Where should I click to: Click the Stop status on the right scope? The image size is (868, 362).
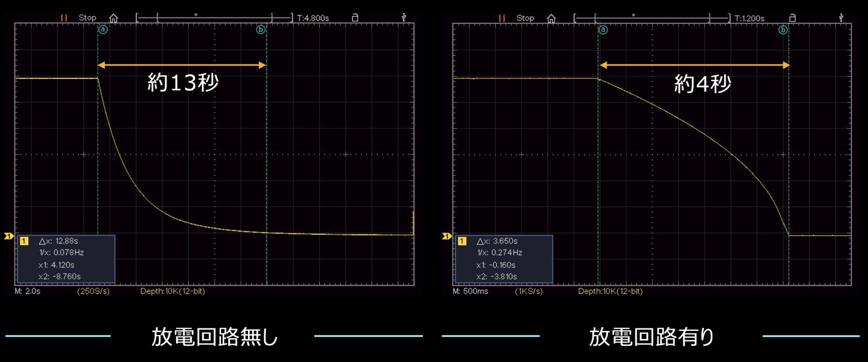coord(525,18)
